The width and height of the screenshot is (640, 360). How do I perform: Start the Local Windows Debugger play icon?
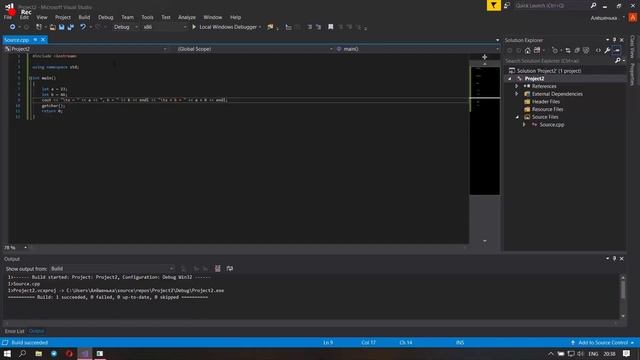point(194,27)
